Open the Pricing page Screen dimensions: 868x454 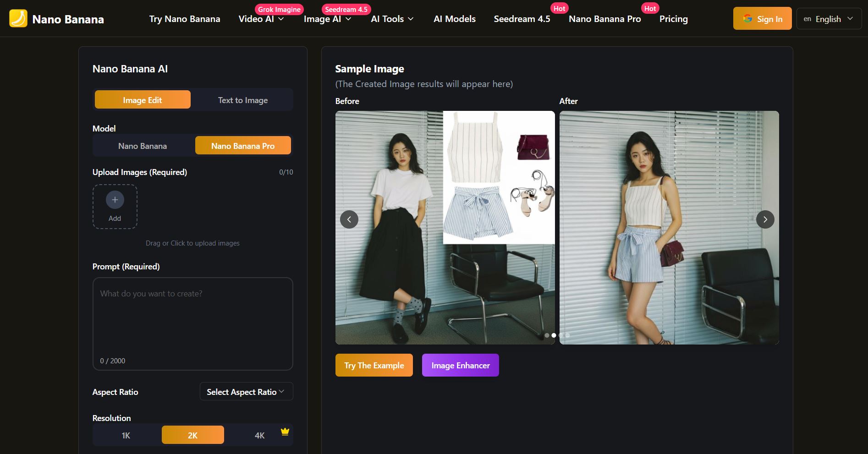click(x=673, y=19)
